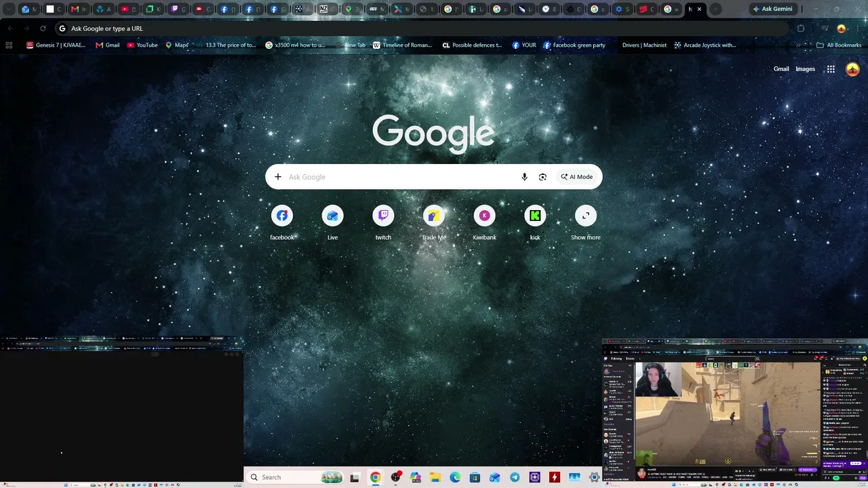Focus the Ask Google search field
Screen dimensions: 868x488
click(x=400, y=177)
